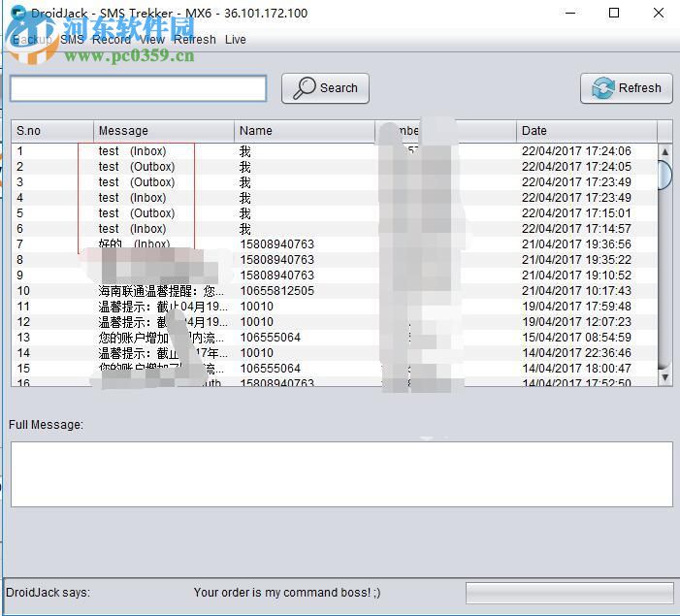Click name 10655812505 in row 10
This screenshot has height=616, width=680.
coord(277,291)
